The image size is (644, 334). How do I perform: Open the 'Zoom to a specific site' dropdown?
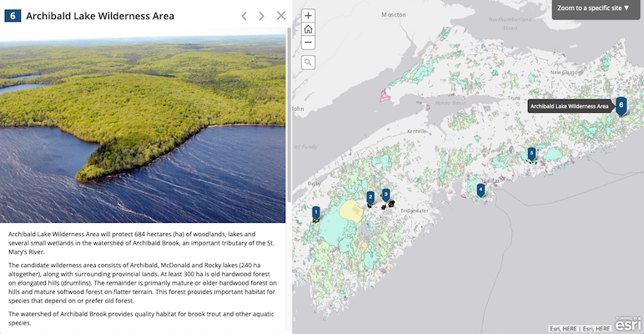pos(593,8)
